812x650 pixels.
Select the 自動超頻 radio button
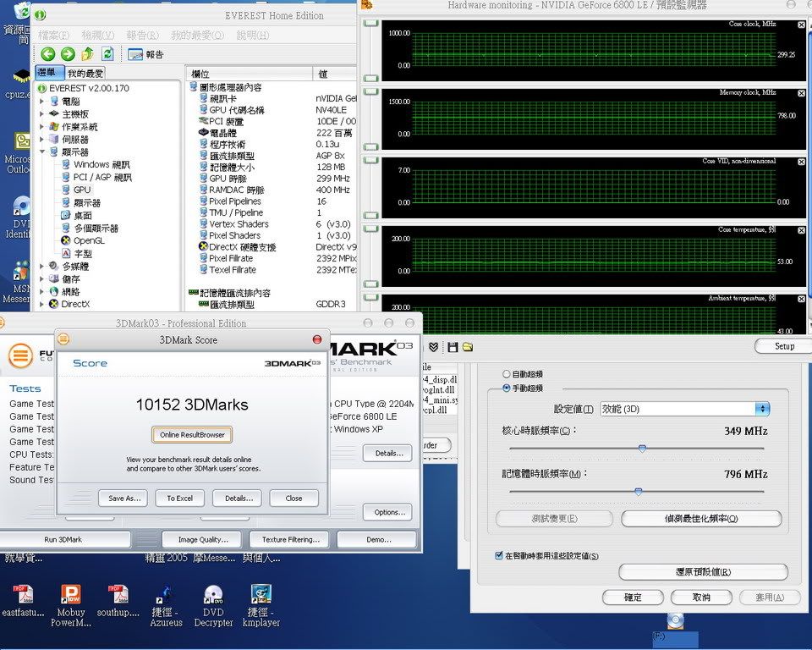507,374
